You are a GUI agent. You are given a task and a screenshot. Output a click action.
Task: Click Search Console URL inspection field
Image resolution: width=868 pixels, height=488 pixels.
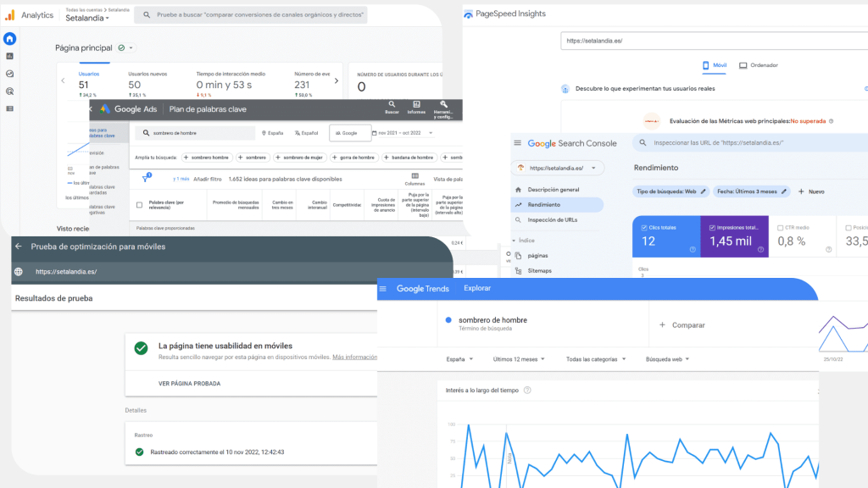[x=750, y=142]
